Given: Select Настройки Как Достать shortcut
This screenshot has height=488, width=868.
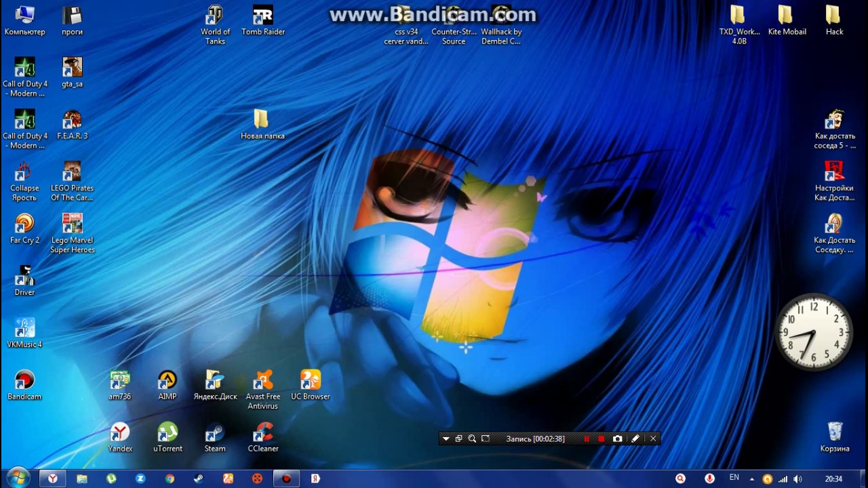Looking at the screenshot, I should 835,182.
